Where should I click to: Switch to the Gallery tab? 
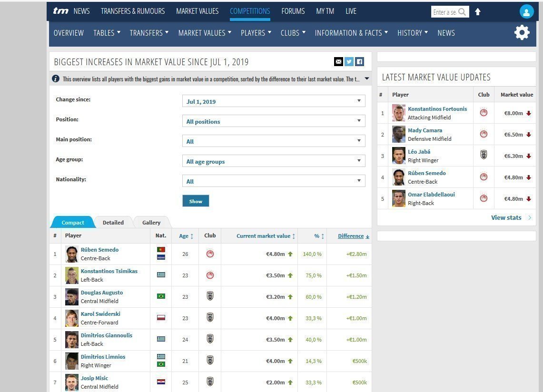(151, 222)
